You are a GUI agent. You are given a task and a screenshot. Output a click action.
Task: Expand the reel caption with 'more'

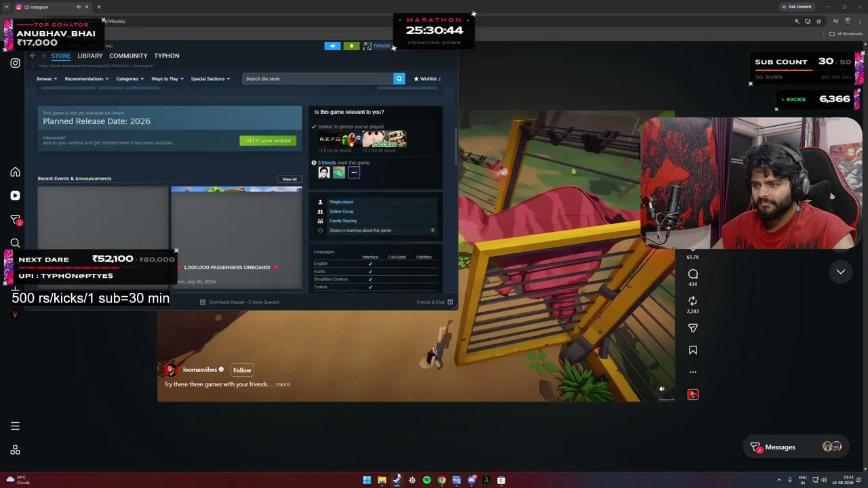click(283, 384)
